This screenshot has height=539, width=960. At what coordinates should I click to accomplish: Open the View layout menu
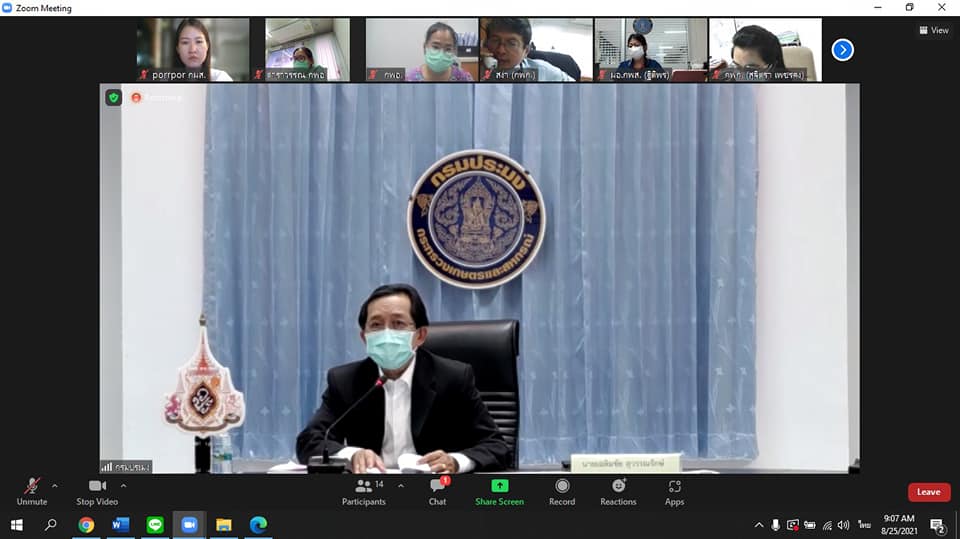934,30
